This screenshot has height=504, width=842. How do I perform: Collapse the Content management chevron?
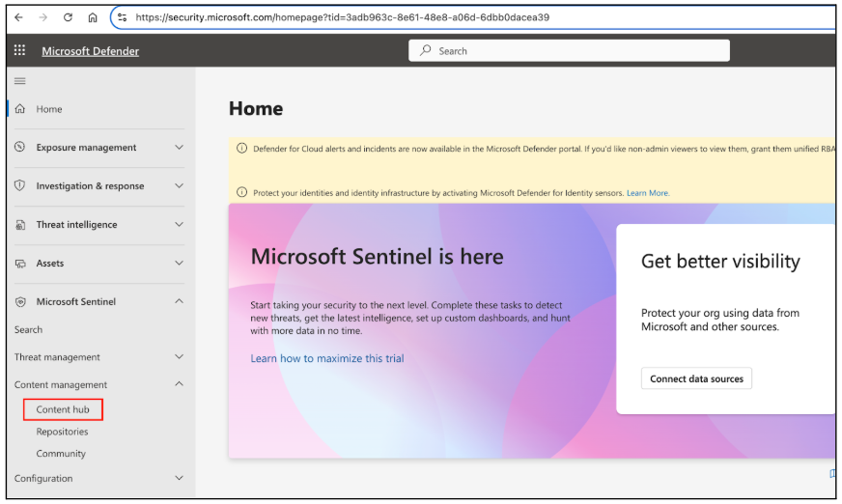click(179, 384)
